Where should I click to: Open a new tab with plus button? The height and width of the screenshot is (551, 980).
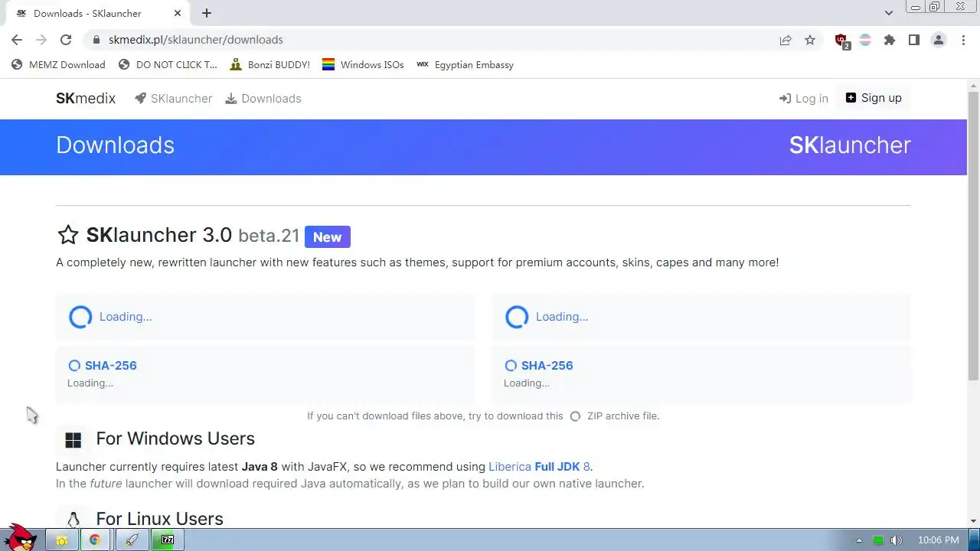click(x=207, y=13)
